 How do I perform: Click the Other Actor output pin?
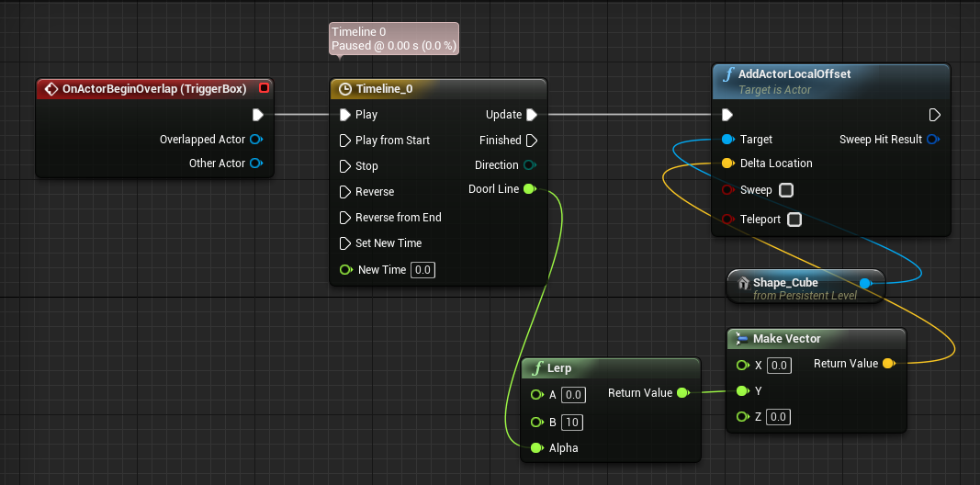pyautogui.click(x=256, y=164)
